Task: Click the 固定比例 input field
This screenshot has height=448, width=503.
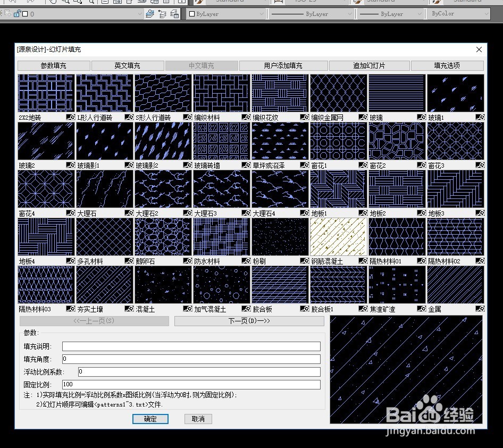Action: pyautogui.click(x=191, y=385)
